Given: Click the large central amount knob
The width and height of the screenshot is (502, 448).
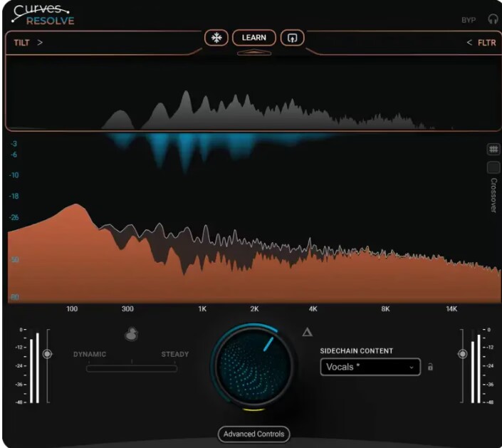Looking at the screenshot, I should pos(253,365).
